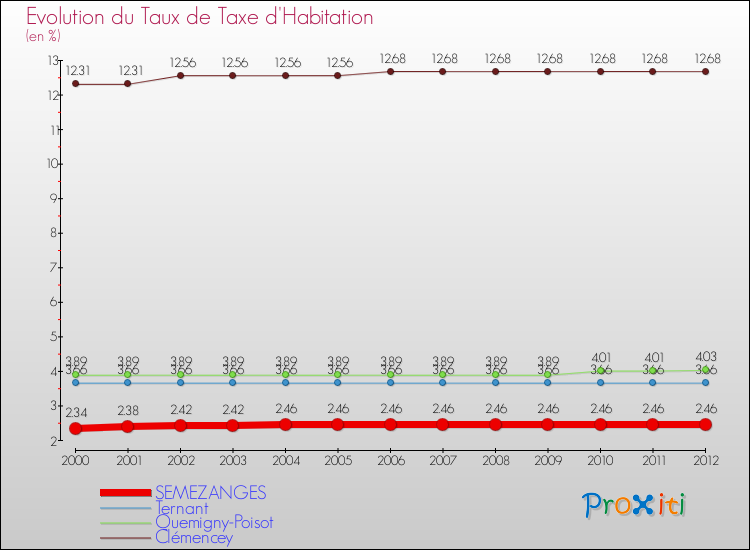
Task: Click the SEMEZANGES red data point for 2004
Action: [286, 424]
